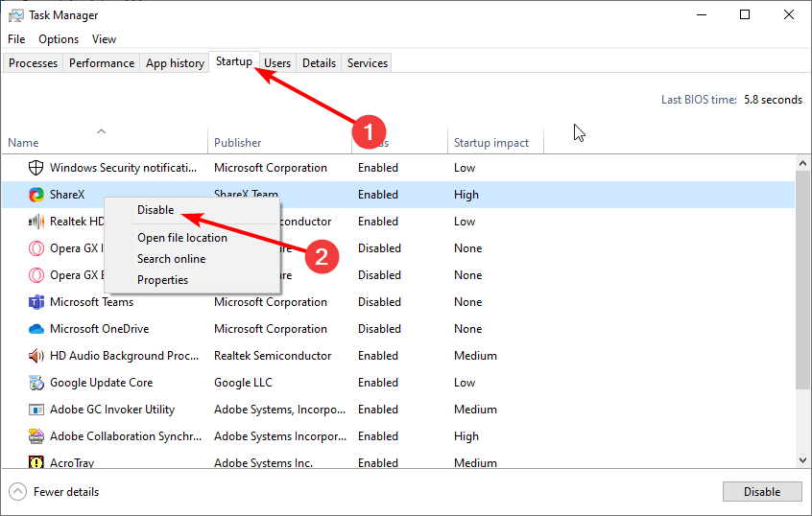Switch to the Details tab

[x=319, y=63]
